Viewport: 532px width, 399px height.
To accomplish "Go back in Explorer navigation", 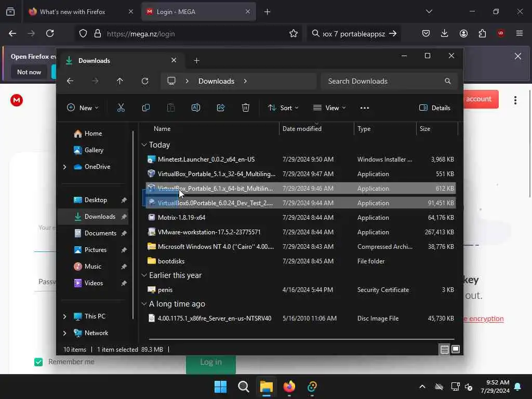I will [x=70, y=81].
